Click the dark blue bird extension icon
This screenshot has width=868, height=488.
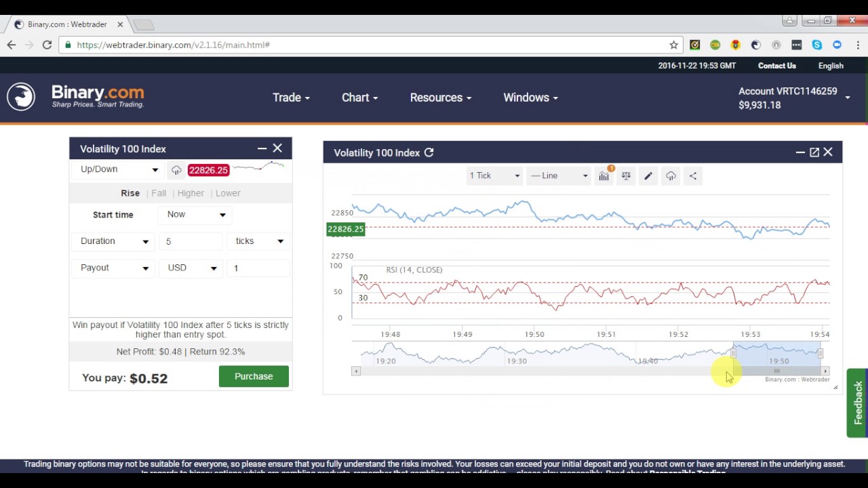pos(755,45)
